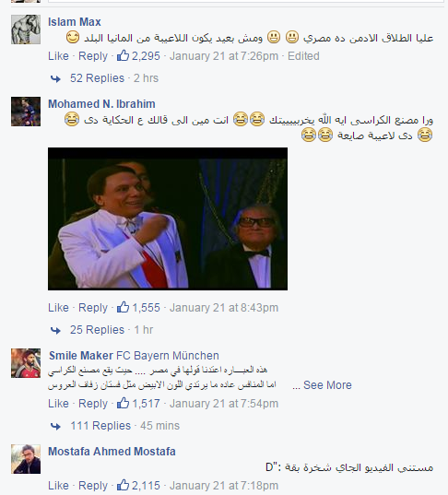Expand the 25 Replies thread
448x495 pixels.
click(x=97, y=330)
